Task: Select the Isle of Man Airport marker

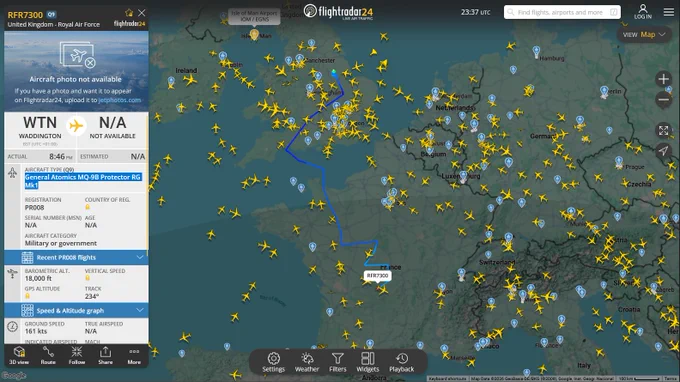Action: tap(254, 34)
